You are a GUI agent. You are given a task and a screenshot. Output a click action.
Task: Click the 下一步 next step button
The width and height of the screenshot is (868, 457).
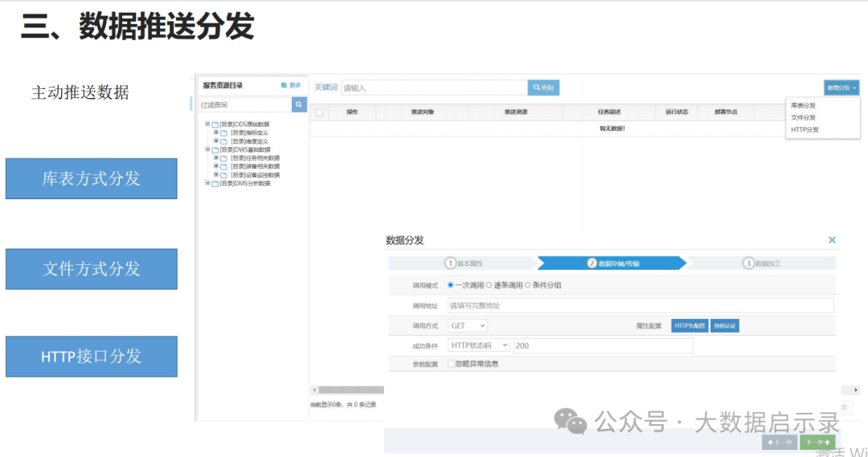817,442
